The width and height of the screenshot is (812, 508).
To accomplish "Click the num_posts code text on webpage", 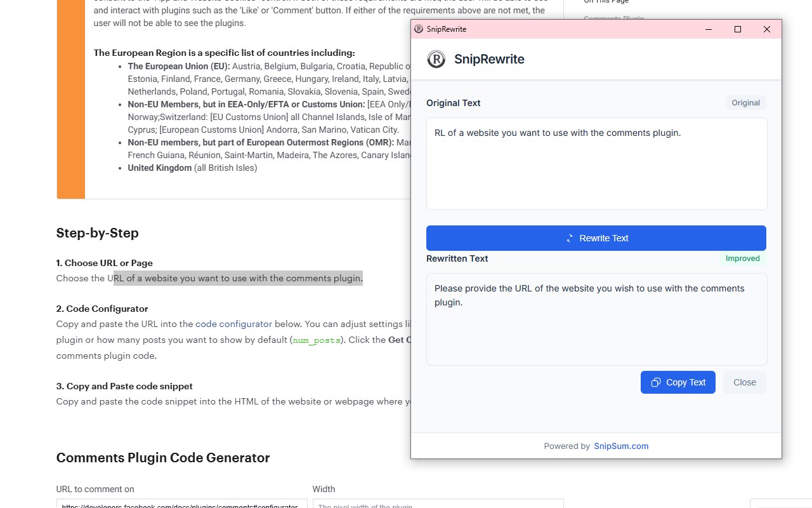I will click(x=317, y=340).
